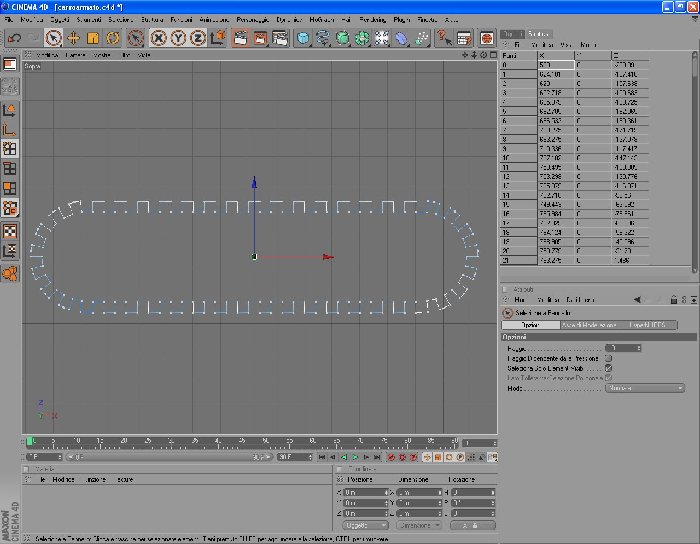Open the Oggetto coordinate mode dropdown

click(x=366, y=526)
